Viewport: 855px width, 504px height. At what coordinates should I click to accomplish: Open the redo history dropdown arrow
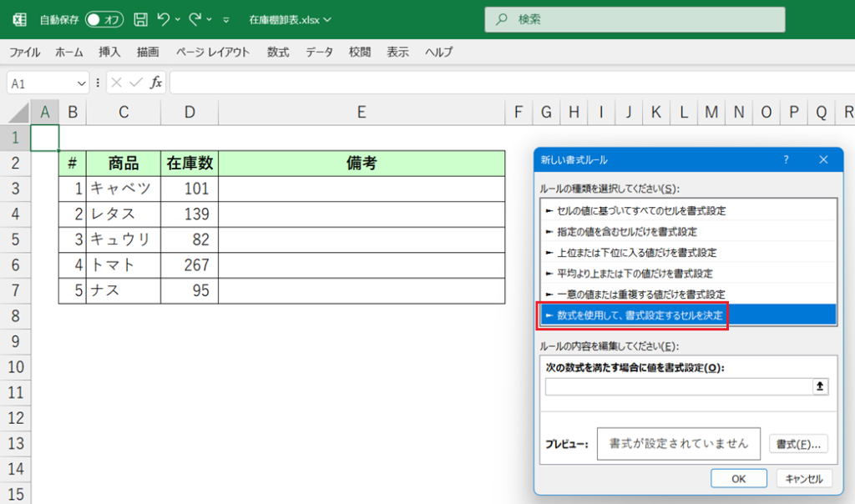210,20
